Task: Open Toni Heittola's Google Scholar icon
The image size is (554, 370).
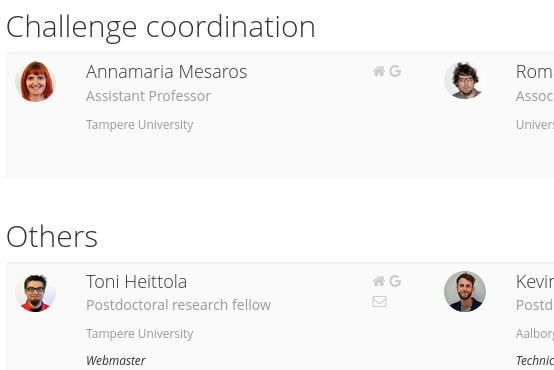Action: click(395, 281)
